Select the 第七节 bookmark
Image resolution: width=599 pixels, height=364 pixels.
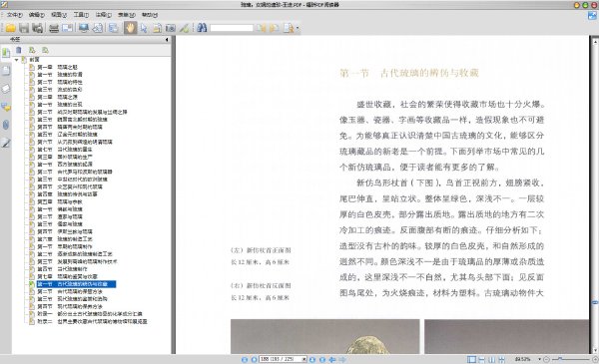point(65,150)
